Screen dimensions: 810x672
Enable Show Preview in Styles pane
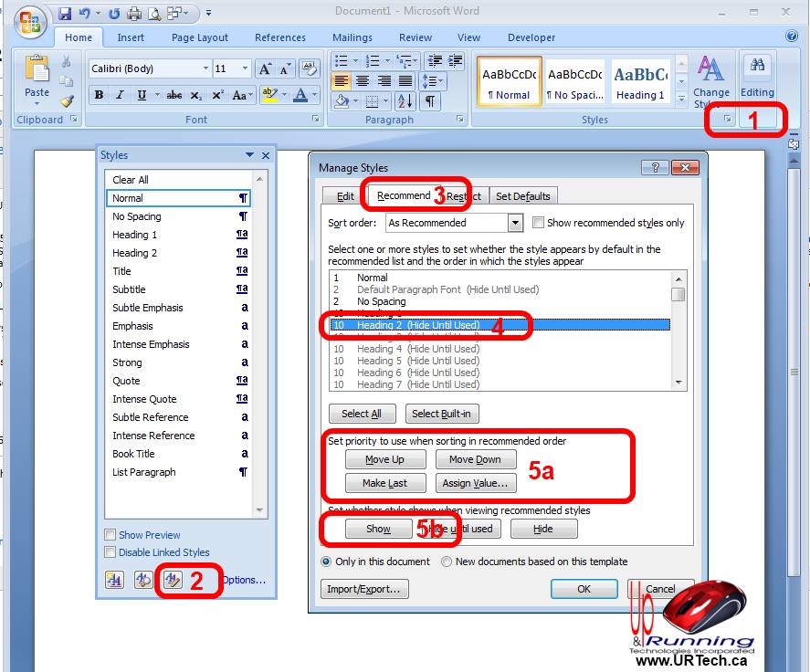tap(109, 533)
